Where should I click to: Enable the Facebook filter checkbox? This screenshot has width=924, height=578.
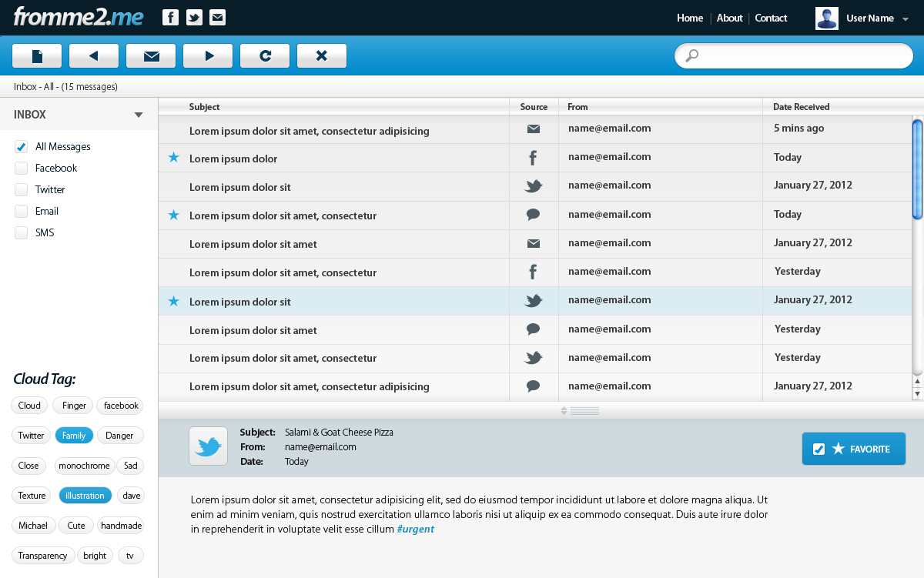[x=21, y=168]
